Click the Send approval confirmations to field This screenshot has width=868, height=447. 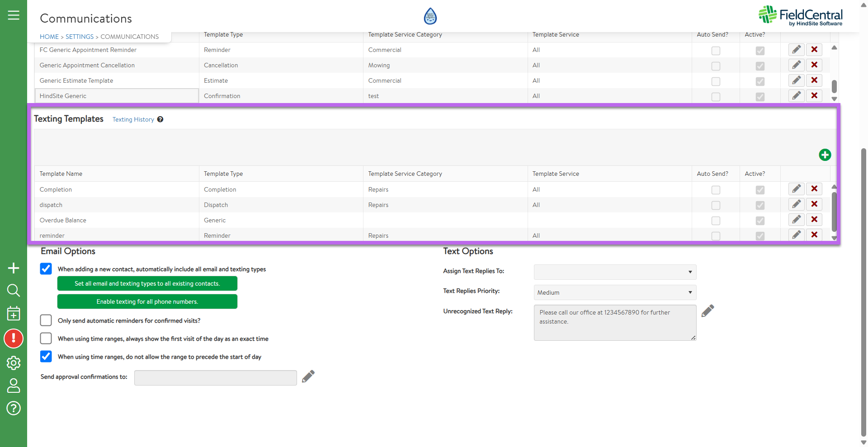click(215, 377)
